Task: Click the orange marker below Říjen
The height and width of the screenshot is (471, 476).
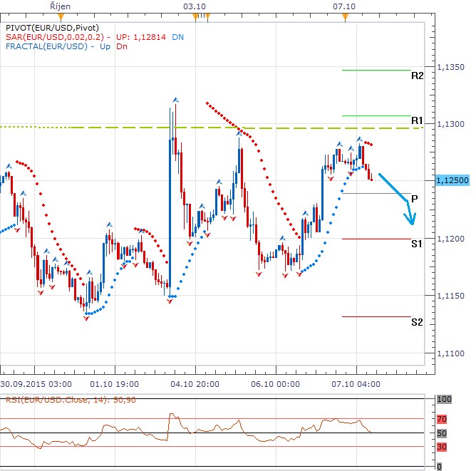Action: (61, 16)
